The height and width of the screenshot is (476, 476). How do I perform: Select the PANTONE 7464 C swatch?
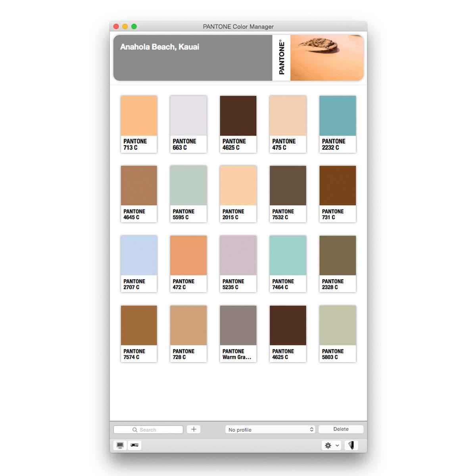[288, 264]
